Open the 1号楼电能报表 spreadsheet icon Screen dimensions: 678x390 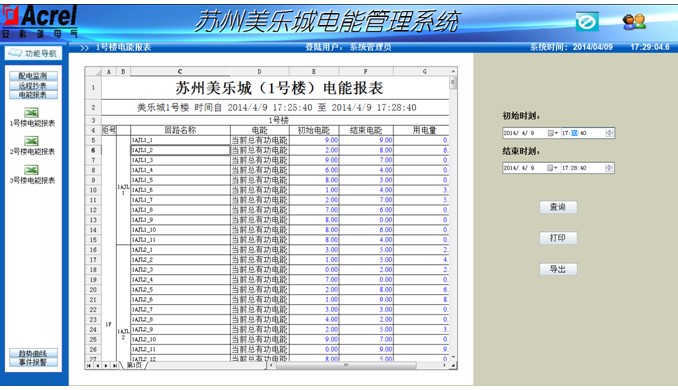click(31, 113)
